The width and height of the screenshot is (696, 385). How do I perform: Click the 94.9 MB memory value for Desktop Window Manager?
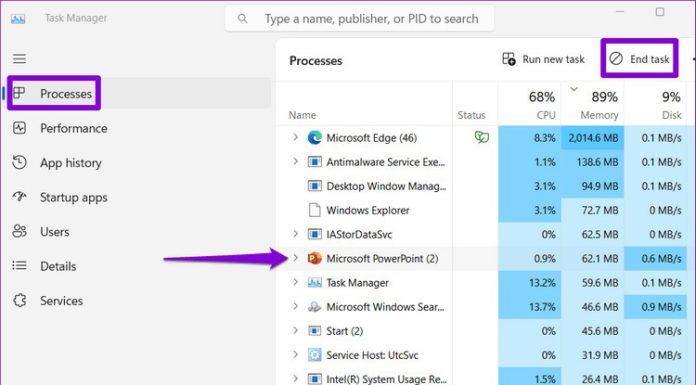coord(600,186)
